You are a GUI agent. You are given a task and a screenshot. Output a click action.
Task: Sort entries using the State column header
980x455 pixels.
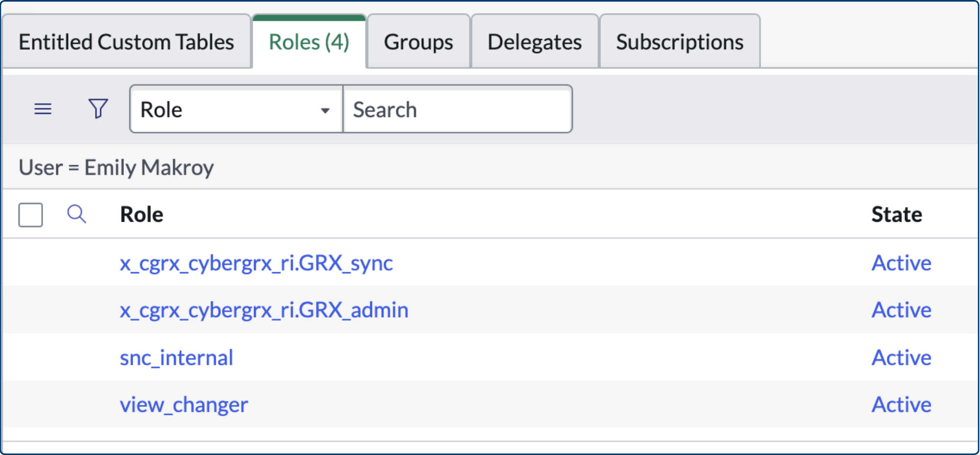coord(897,214)
